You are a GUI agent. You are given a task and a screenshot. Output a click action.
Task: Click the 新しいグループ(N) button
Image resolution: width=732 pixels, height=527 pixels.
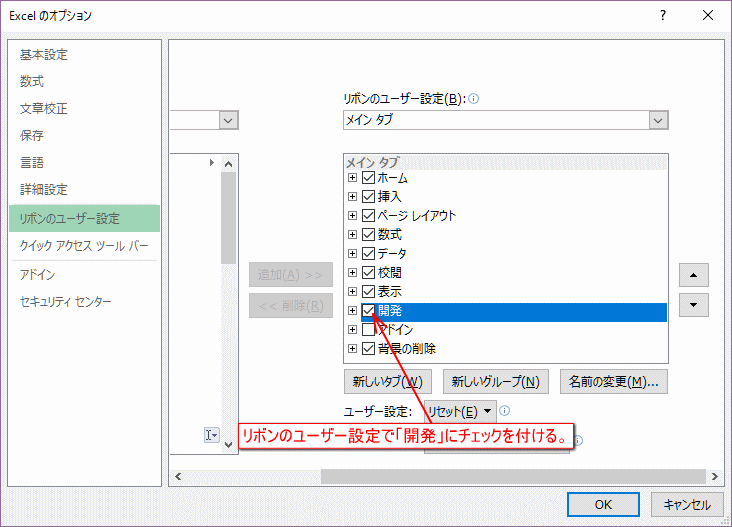click(x=495, y=381)
